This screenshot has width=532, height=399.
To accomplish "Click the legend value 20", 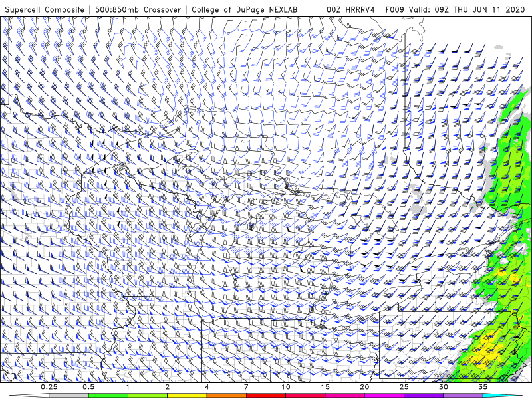I will 364,387.
